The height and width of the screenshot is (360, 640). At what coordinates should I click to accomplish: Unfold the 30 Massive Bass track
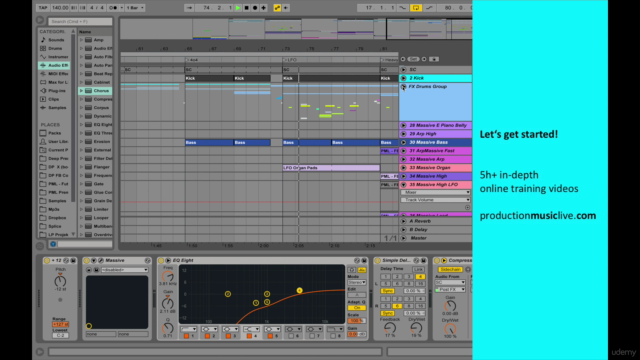click(x=403, y=142)
